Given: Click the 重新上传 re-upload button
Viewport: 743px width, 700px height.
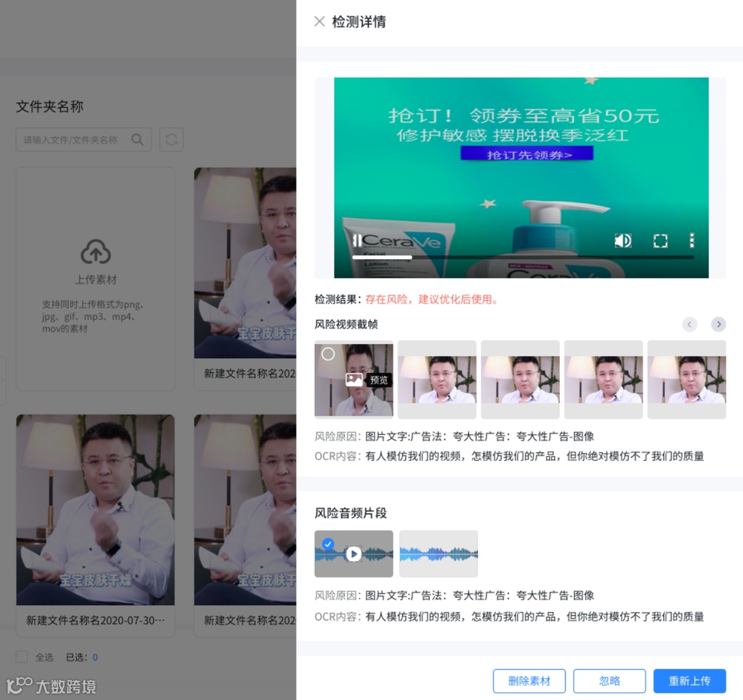Looking at the screenshot, I should pos(689,681).
